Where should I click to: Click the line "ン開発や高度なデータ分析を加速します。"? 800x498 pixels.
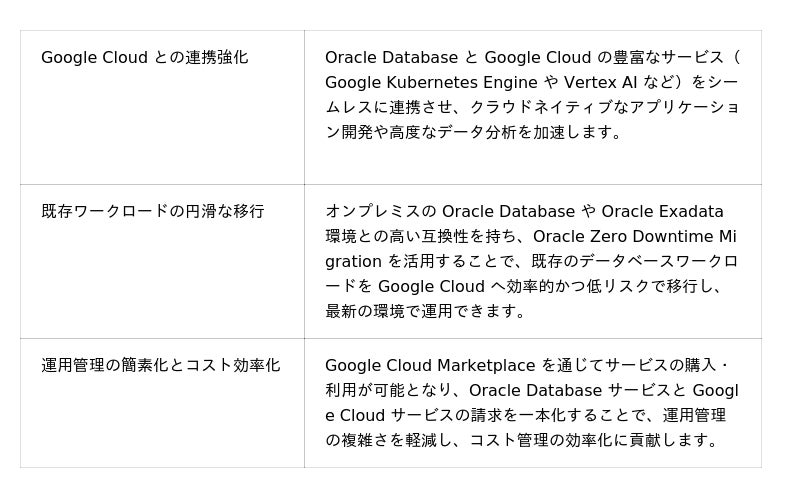474,132
